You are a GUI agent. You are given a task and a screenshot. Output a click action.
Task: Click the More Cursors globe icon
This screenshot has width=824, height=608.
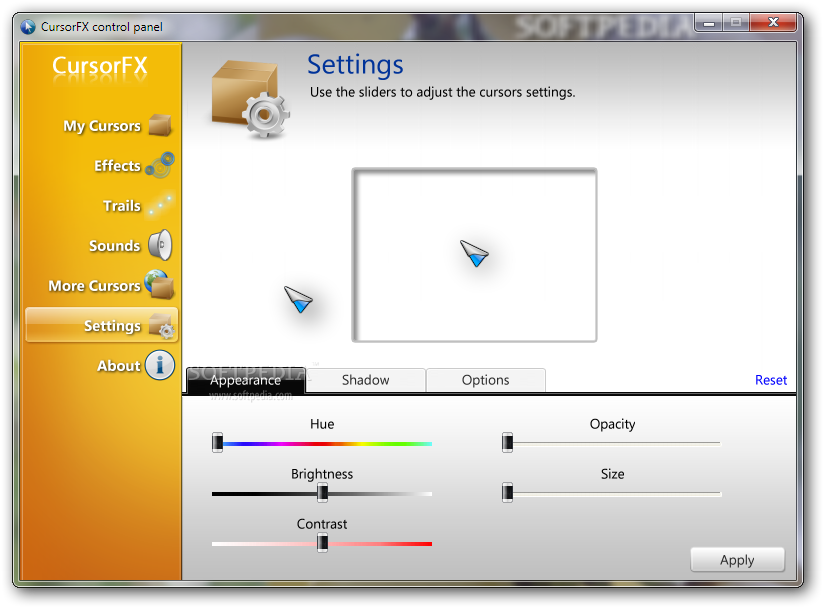(x=159, y=284)
